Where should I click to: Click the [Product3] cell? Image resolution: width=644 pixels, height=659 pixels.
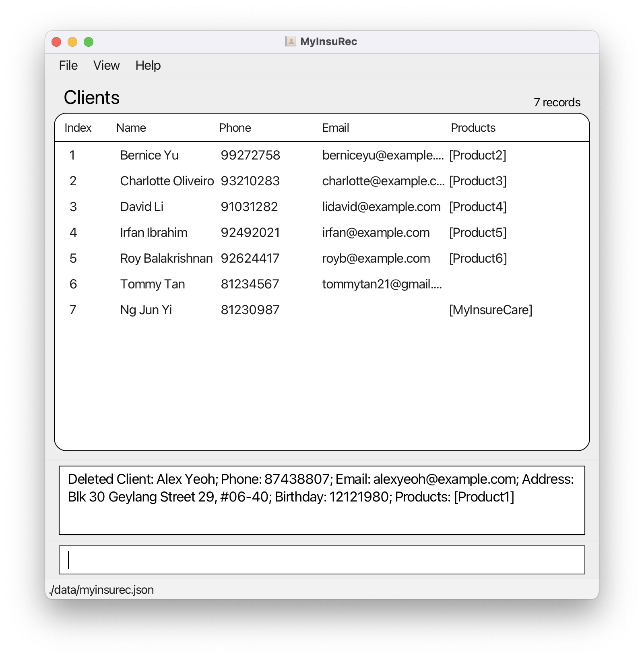click(x=478, y=181)
